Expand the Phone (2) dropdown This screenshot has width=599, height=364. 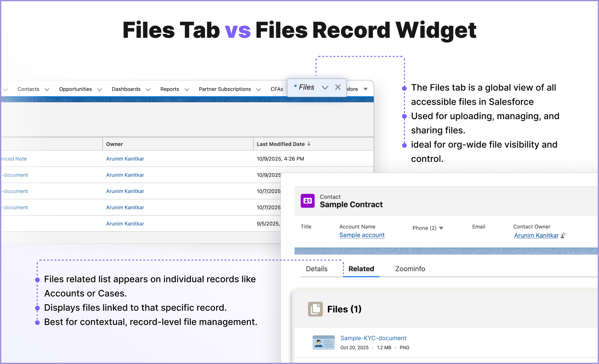point(441,228)
